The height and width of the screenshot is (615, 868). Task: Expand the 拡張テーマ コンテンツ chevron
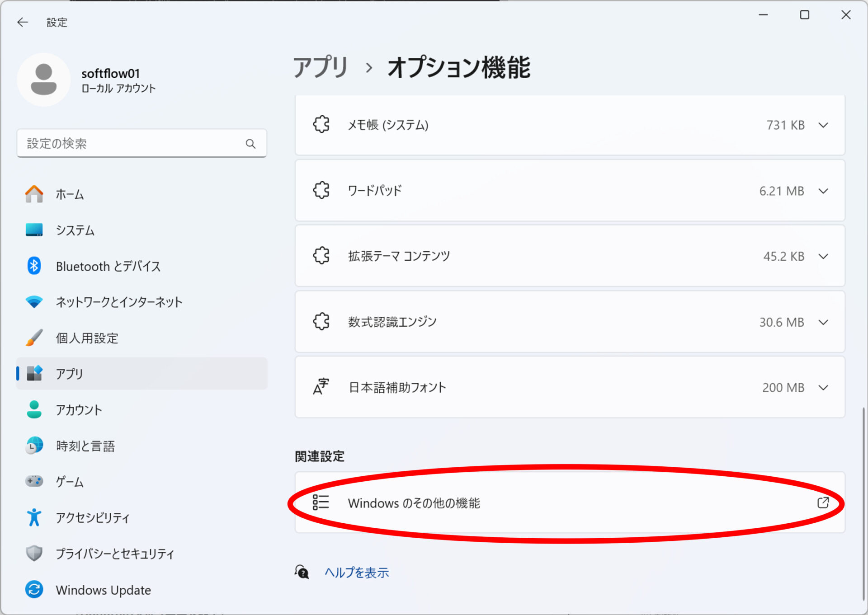click(824, 257)
